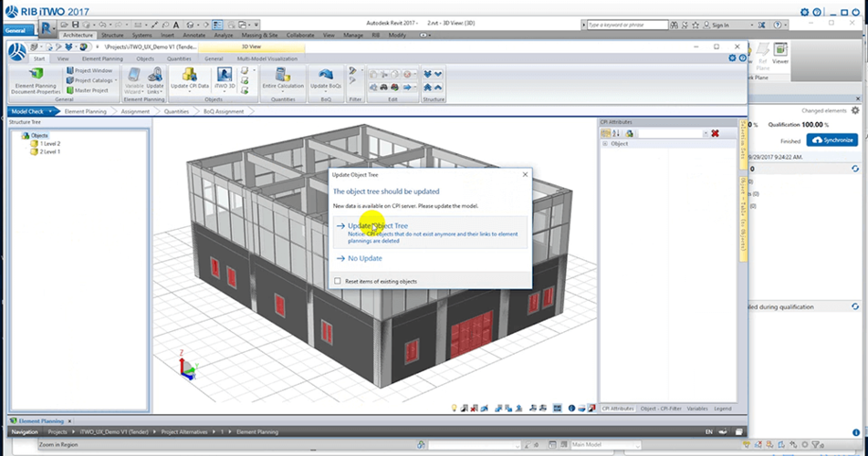The height and width of the screenshot is (456, 868).
Task: Select No Update in the dialog
Action: pyautogui.click(x=364, y=259)
